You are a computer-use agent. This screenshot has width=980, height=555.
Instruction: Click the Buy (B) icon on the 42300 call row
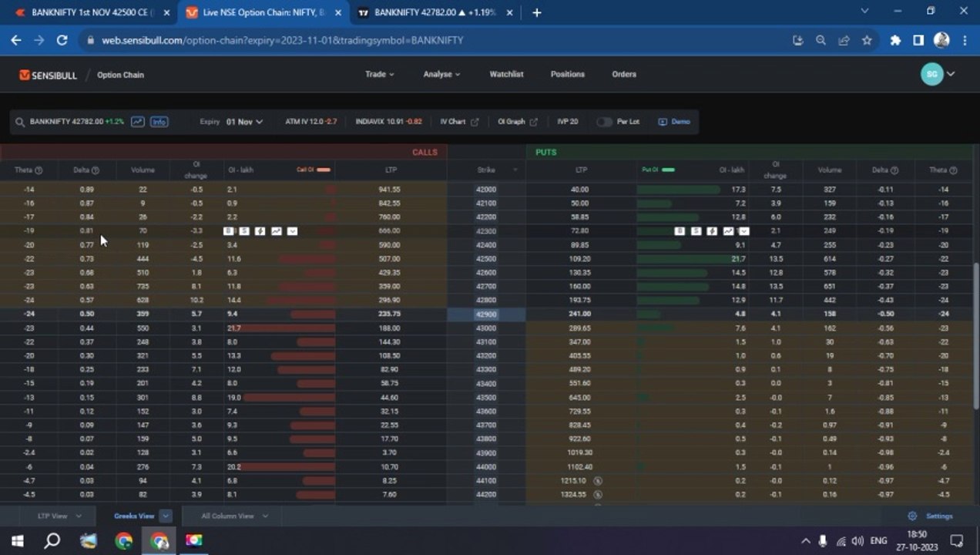point(228,231)
